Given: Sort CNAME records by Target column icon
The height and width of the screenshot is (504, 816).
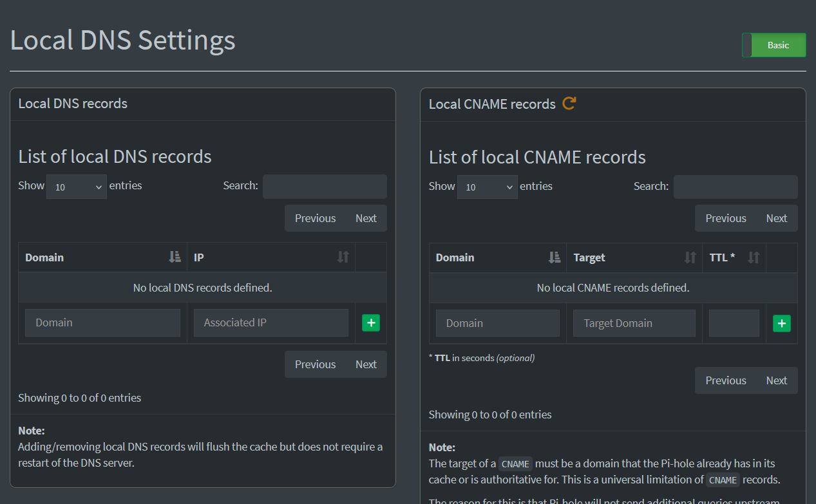Looking at the screenshot, I should [690, 257].
